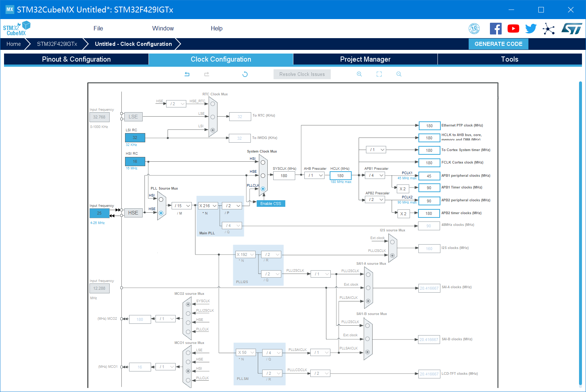Select Ext.clock in I2S source Mux

pos(392,242)
